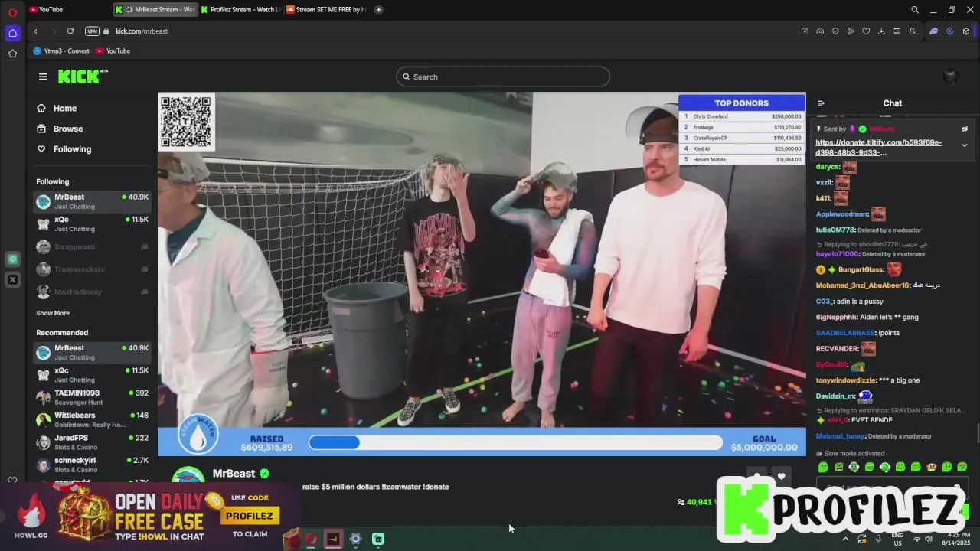Expand following list with Show More
This screenshot has height=551, width=980.
pos(53,313)
